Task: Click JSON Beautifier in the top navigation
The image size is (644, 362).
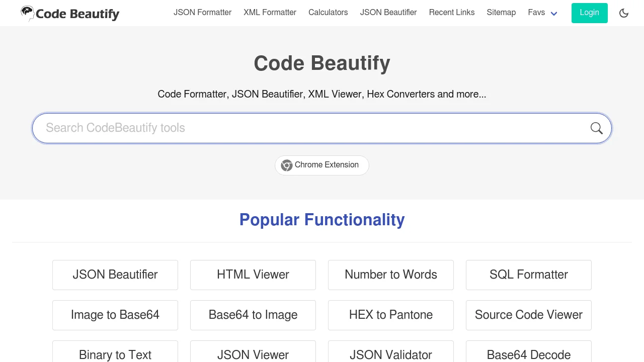Action: click(388, 13)
